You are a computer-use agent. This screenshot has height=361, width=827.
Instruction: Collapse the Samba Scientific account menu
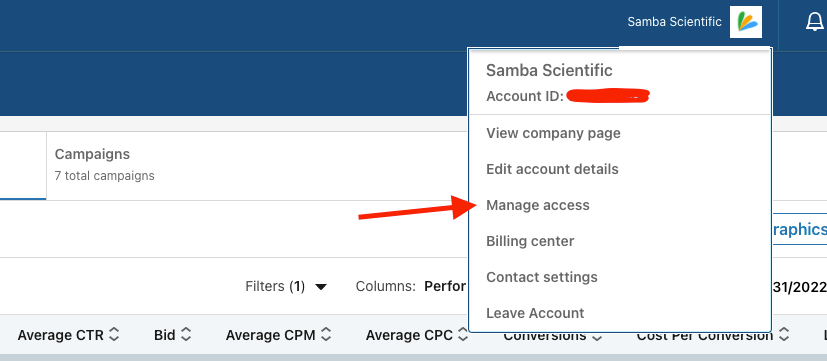tap(674, 22)
